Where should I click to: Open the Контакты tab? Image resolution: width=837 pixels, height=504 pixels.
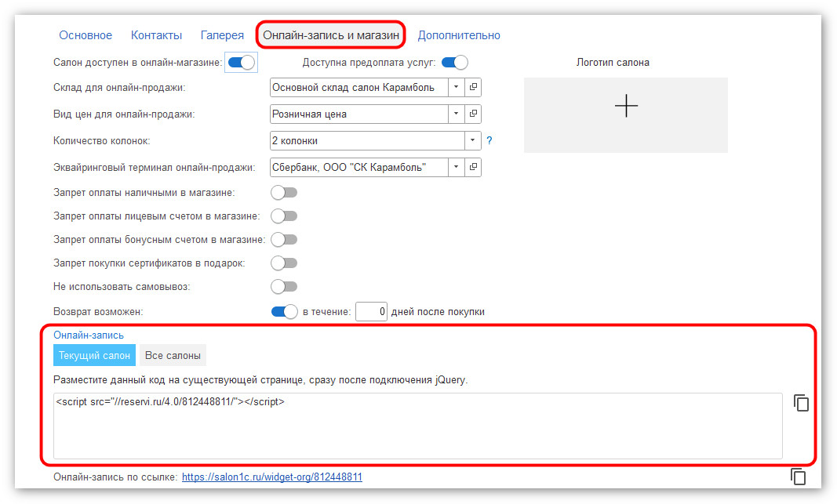click(x=156, y=35)
